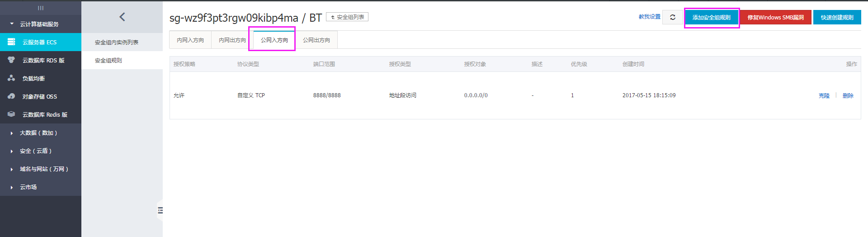
Task: Switch to 公网出方向 tab
Action: (x=316, y=40)
